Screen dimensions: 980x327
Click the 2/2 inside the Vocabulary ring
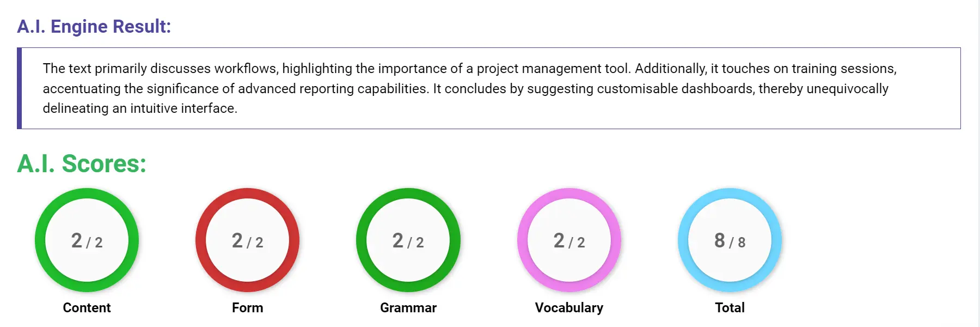click(569, 241)
